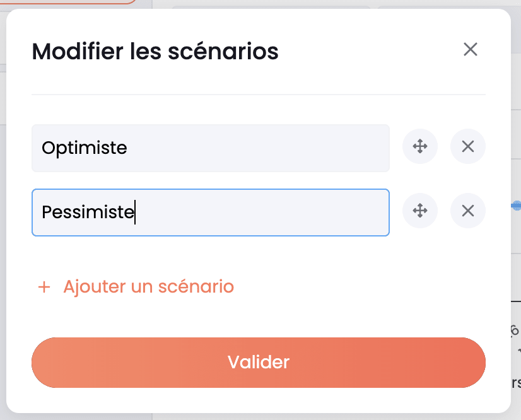
Task: Confirm changes with the Valider button
Action: tap(259, 363)
